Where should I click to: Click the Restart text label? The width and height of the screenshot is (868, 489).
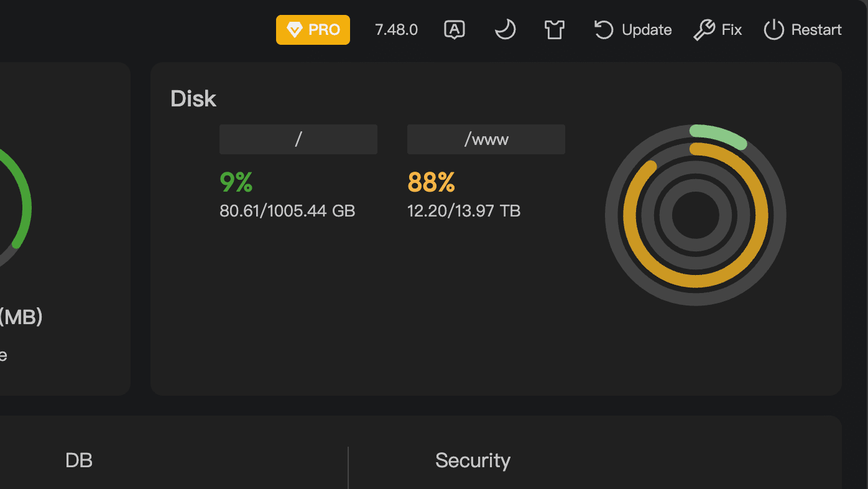tap(816, 30)
